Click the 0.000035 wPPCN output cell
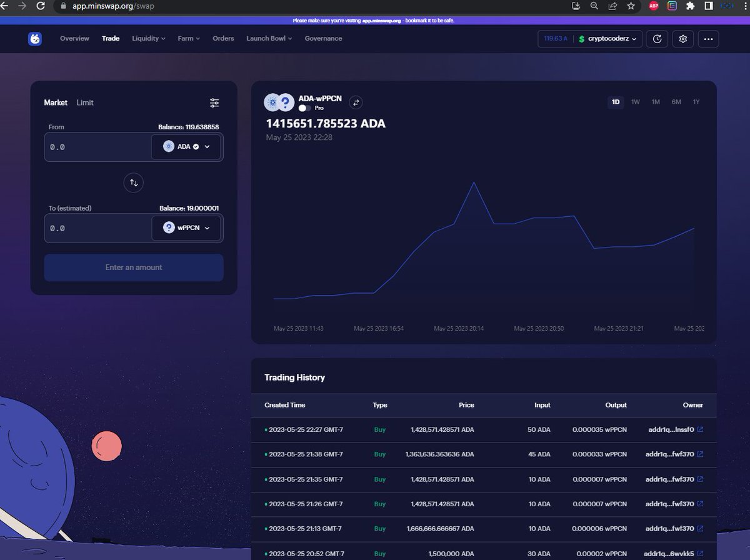The image size is (750, 560). point(599,429)
